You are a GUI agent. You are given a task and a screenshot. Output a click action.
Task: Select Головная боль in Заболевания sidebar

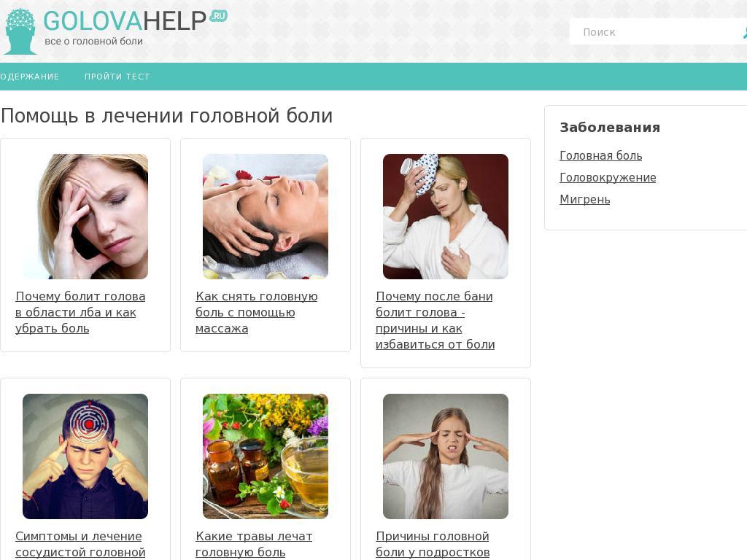click(601, 156)
